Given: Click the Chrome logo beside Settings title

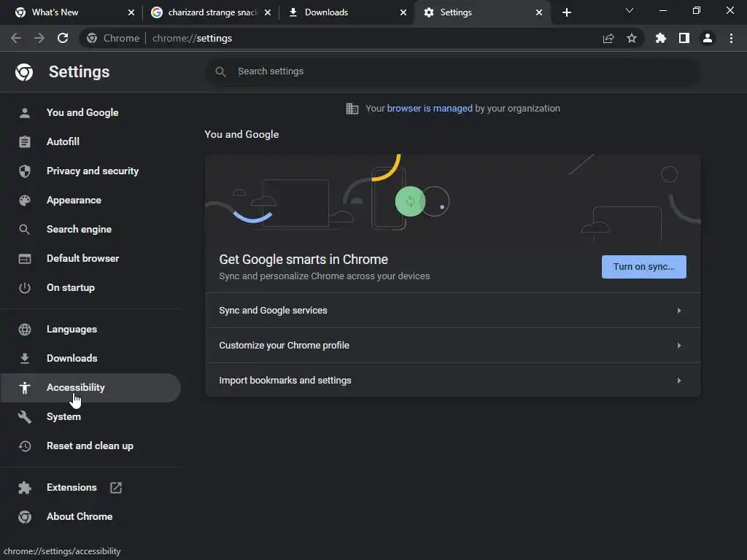Looking at the screenshot, I should tap(24, 72).
